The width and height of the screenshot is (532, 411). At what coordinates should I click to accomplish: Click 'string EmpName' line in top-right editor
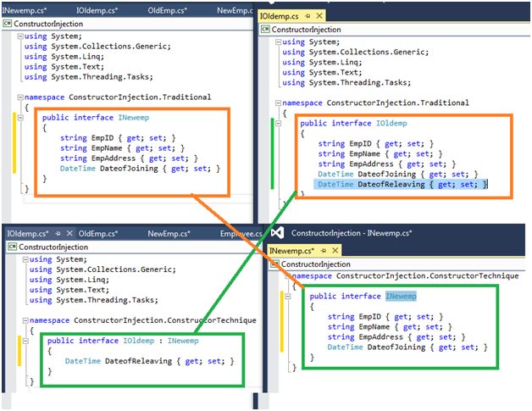pyautogui.click(x=380, y=153)
